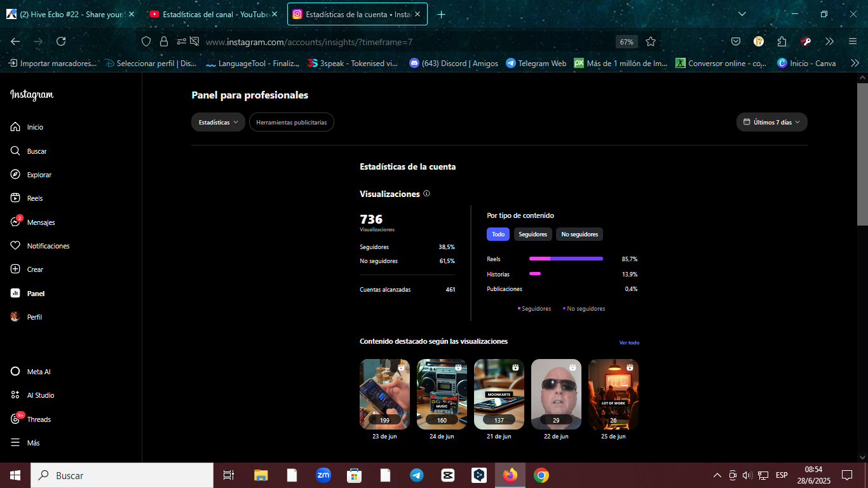Open Telegram from the Windows taskbar

[417, 475]
